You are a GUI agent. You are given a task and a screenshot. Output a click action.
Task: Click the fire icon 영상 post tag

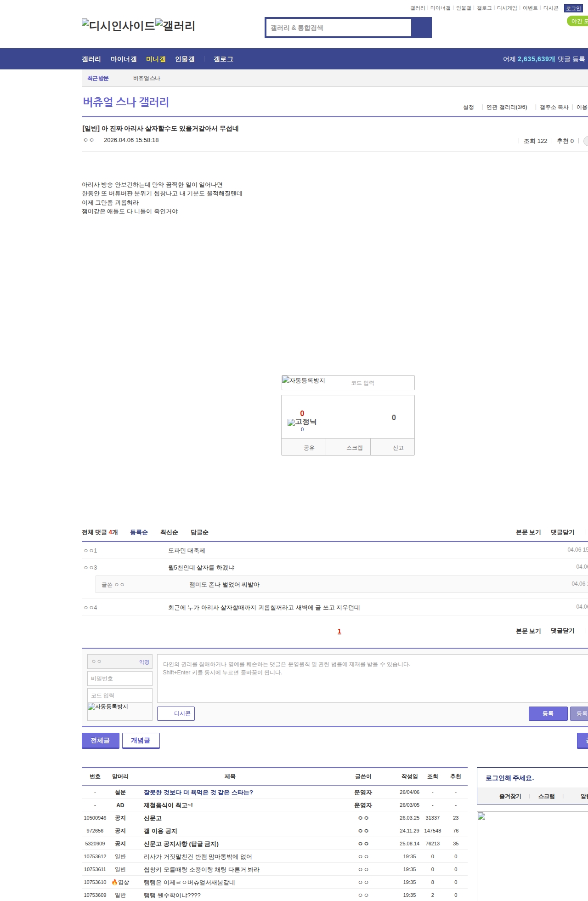[x=120, y=882]
